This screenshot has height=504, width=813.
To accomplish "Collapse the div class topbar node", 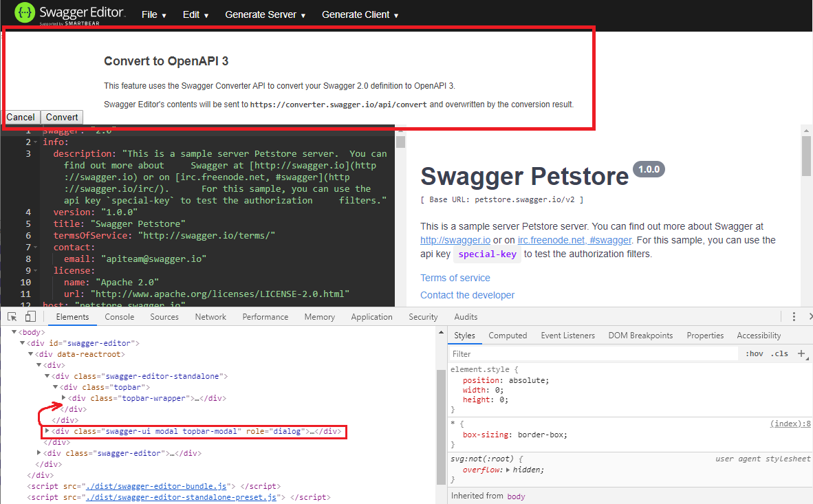I will (x=56, y=387).
